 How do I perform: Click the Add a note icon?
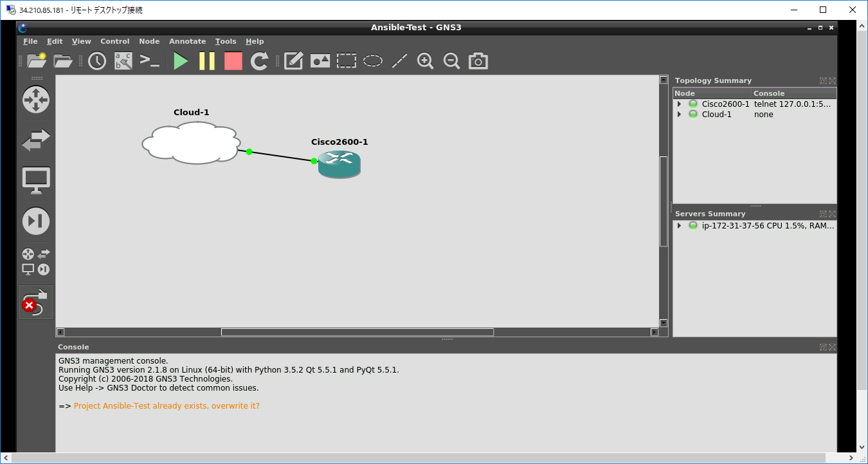pyautogui.click(x=293, y=61)
